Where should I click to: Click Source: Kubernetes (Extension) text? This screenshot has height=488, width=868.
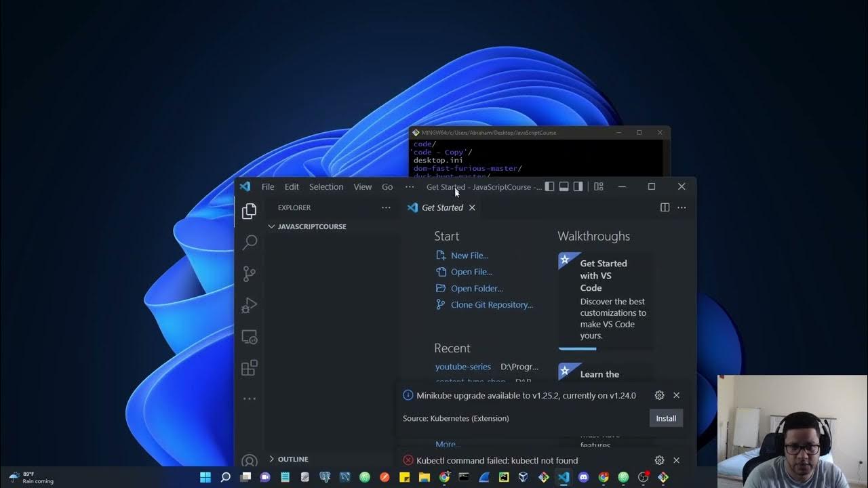pyautogui.click(x=456, y=418)
